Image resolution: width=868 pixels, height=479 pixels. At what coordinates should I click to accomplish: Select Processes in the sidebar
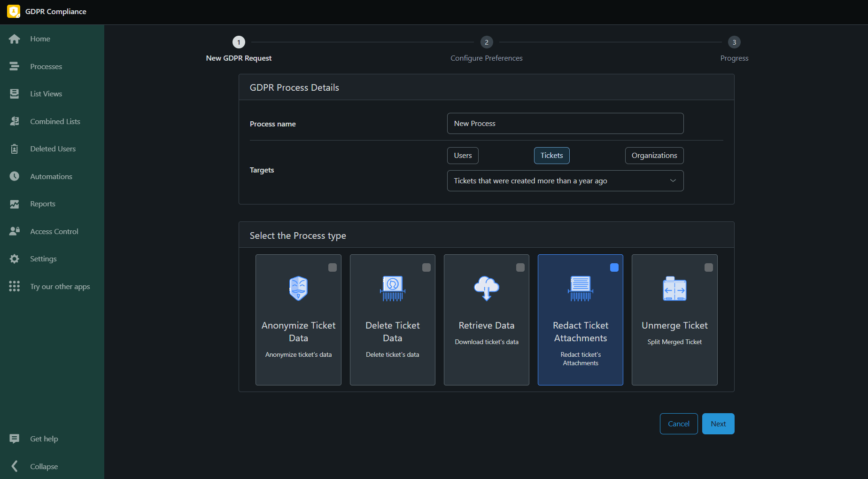pos(14,66)
